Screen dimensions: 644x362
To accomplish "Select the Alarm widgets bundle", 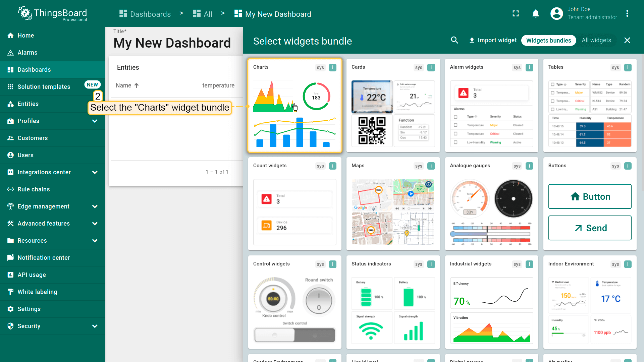I will tap(491, 106).
